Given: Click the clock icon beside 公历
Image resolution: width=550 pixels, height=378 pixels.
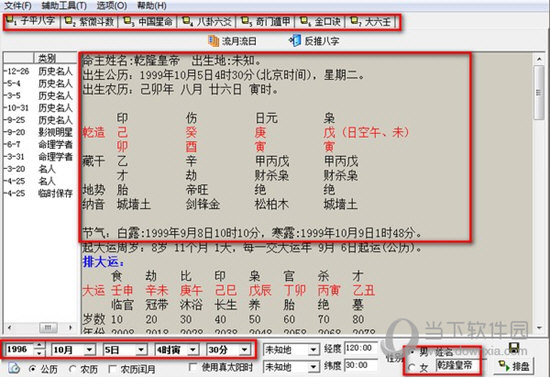Looking at the screenshot, I should (14, 368).
